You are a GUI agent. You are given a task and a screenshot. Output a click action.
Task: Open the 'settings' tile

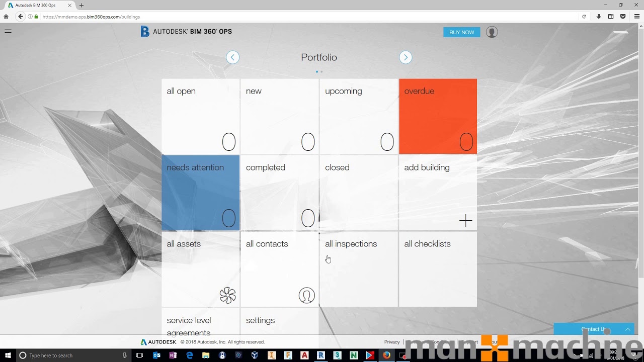pyautogui.click(x=279, y=321)
